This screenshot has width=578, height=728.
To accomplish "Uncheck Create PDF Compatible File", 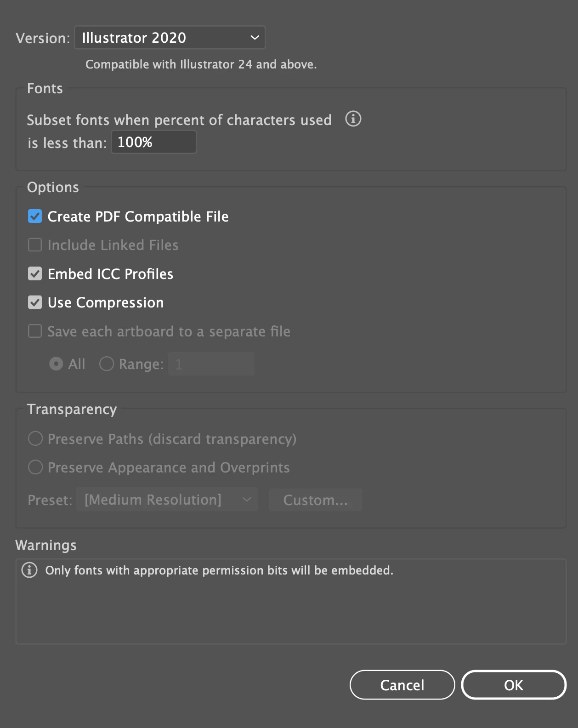I will pyautogui.click(x=35, y=216).
